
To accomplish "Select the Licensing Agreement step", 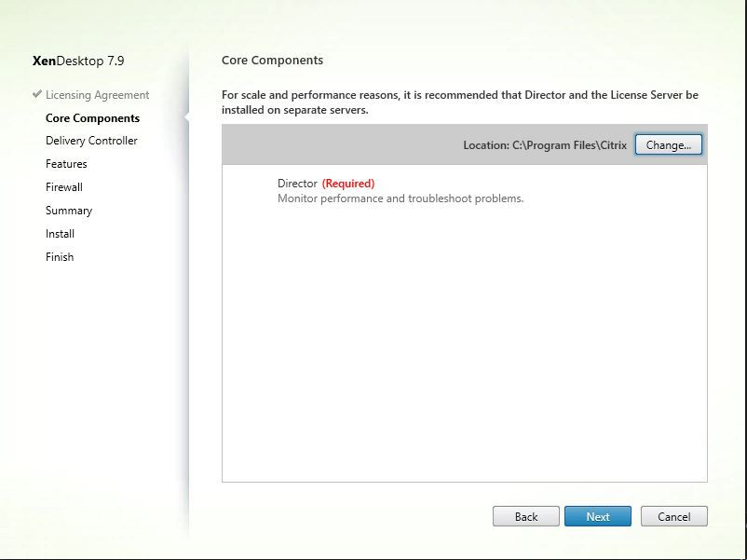I will pos(97,95).
